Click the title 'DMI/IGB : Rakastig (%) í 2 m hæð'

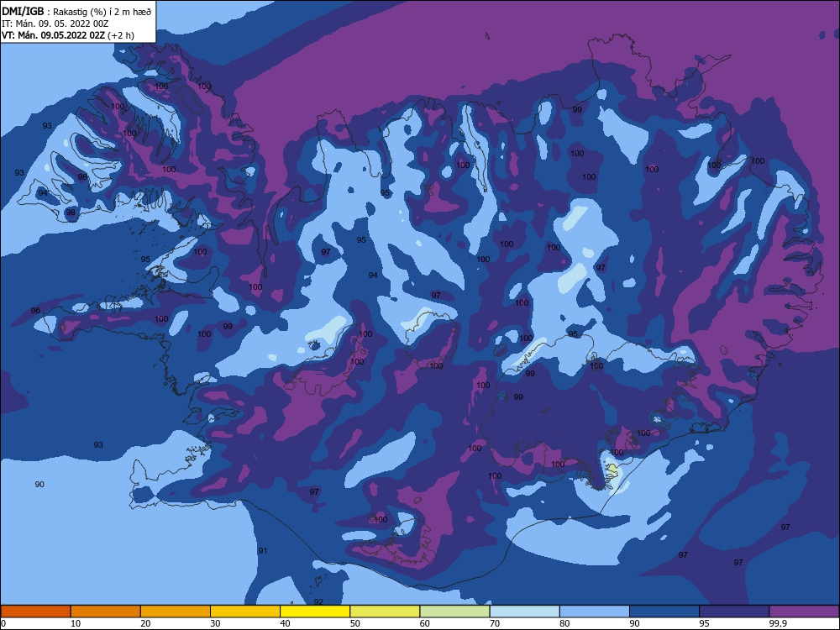pyautogui.click(x=76, y=11)
